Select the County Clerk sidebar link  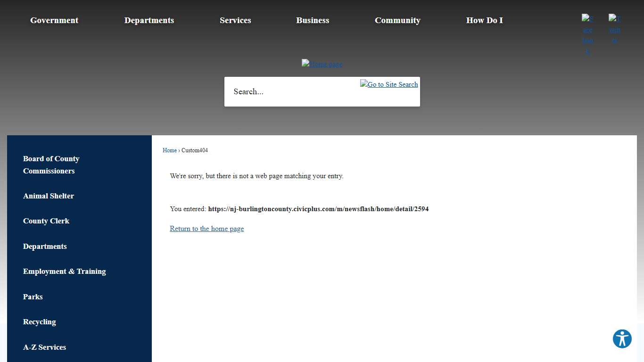(46, 221)
